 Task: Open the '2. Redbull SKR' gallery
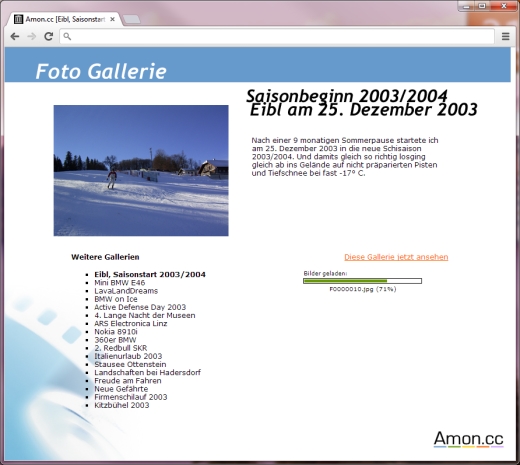[x=121, y=348]
